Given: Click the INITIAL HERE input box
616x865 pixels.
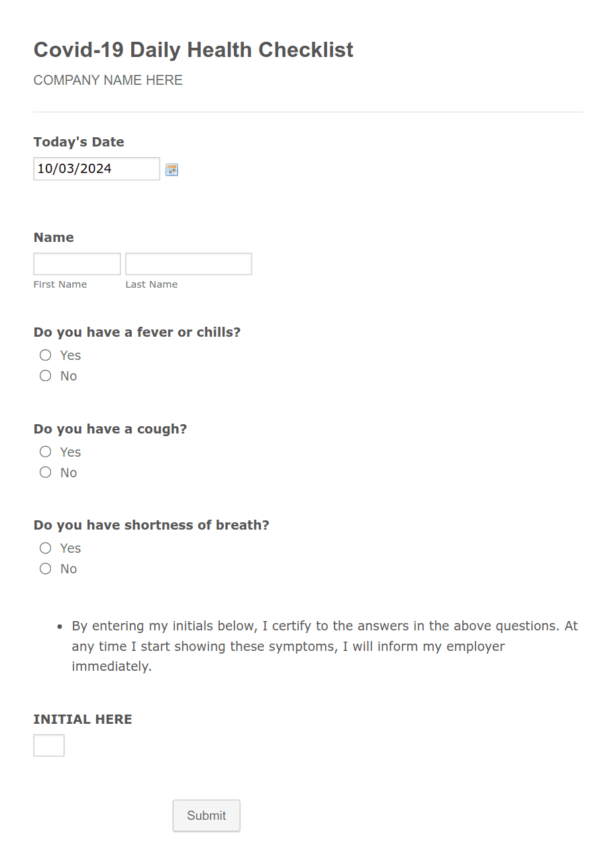Looking at the screenshot, I should [48, 745].
